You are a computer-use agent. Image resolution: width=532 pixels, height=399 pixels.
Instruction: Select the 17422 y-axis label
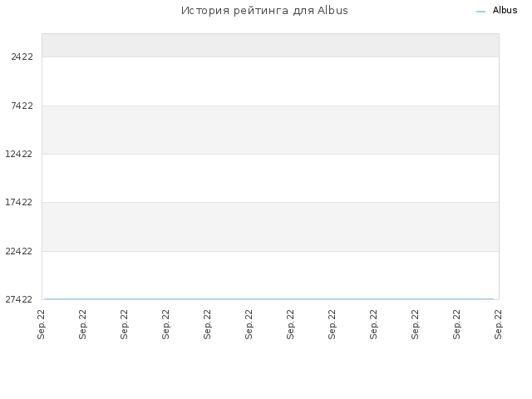tap(18, 202)
